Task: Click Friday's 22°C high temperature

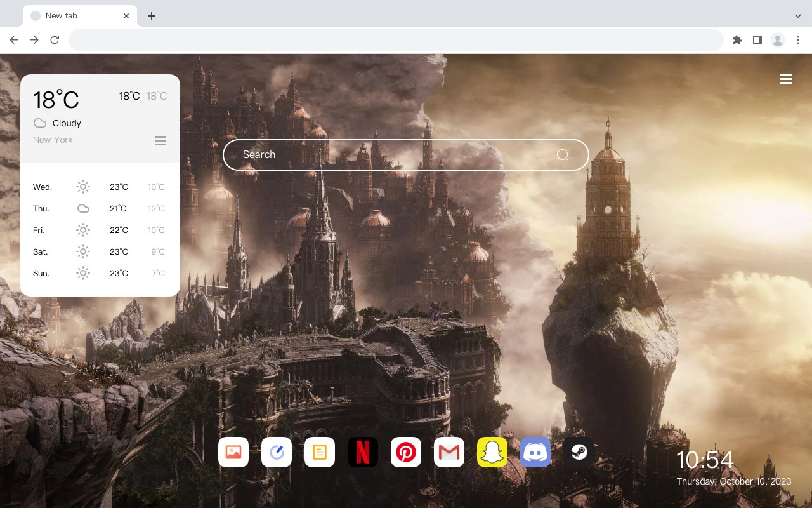Action: pyautogui.click(x=119, y=230)
